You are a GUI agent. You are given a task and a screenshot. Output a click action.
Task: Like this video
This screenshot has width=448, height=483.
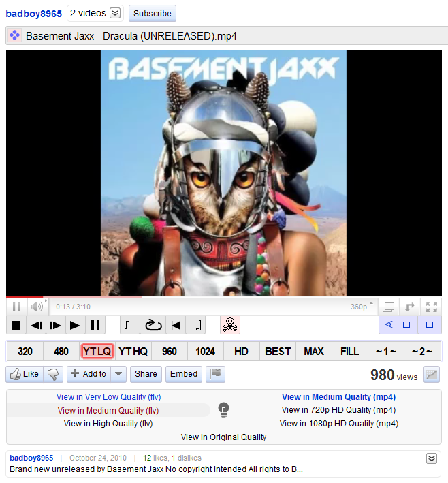click(x=25, y=374)
